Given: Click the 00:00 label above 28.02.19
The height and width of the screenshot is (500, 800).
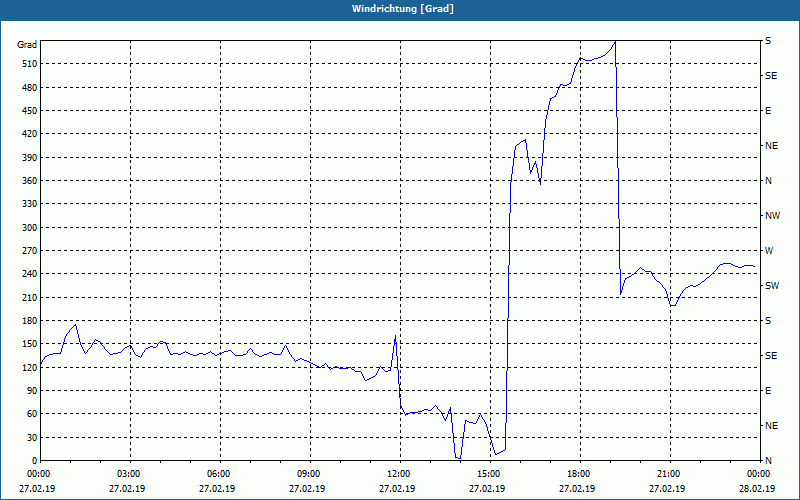Looking at the screenshot, I should [757, 474].
